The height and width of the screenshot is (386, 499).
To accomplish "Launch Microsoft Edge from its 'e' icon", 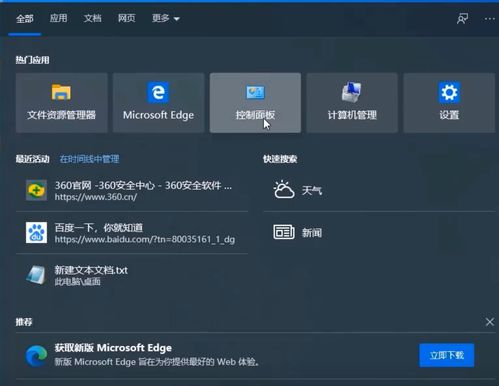I will point(158,92).
